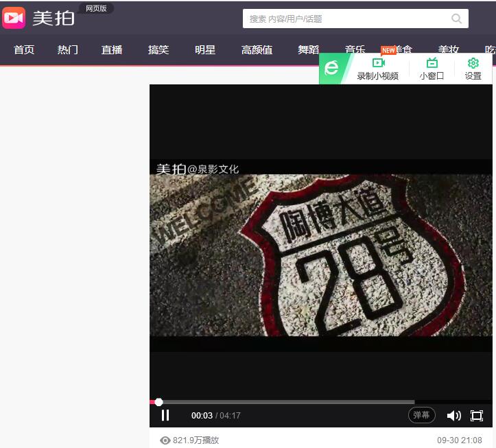The image size is (496, 448).
Task: Enter fullscreen video mode
Action: click(x=477, y=415)
